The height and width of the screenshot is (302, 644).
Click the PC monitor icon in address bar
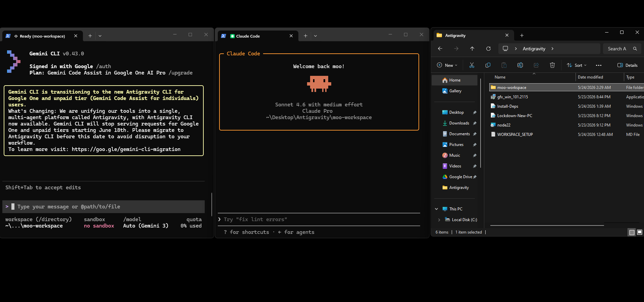point(505,49)
